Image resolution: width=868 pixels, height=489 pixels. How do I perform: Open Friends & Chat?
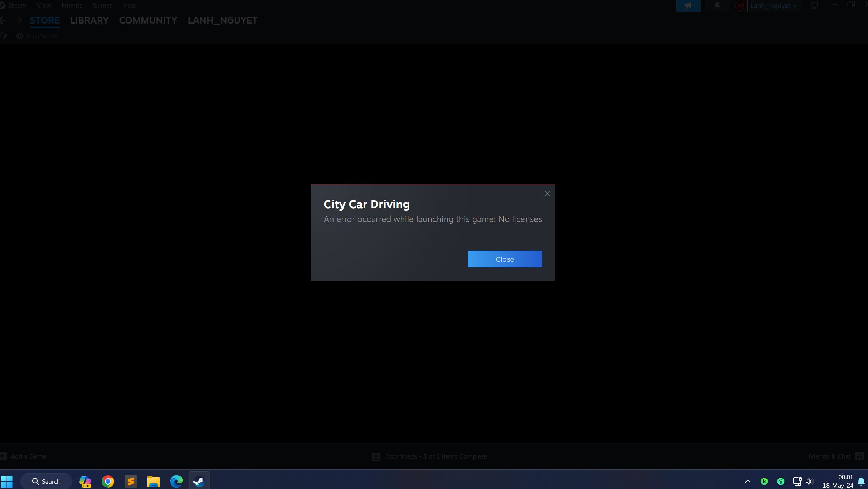click(834, 456)
